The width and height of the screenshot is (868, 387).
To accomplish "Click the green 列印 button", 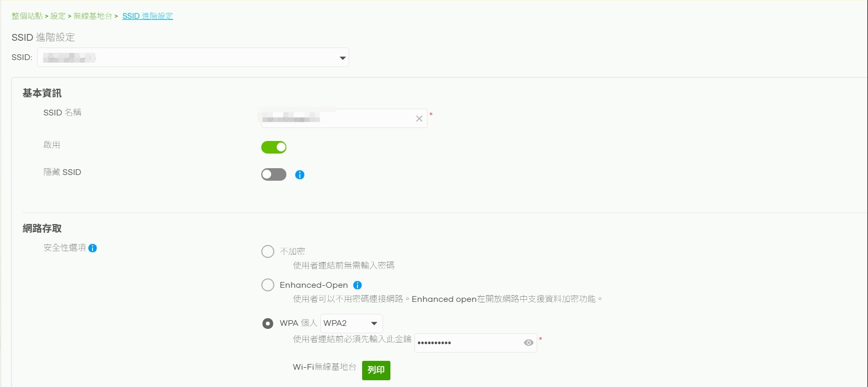I will coord(376,370).
